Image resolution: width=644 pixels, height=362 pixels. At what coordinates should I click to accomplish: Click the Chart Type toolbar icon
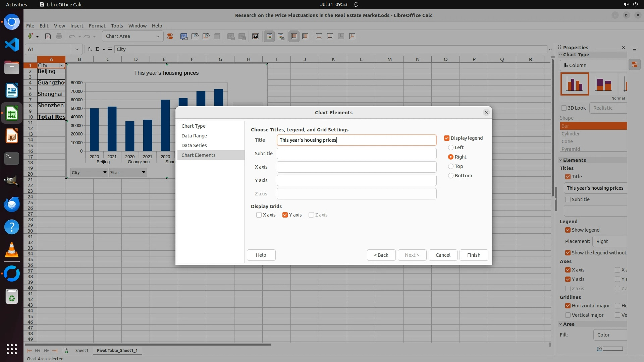pos(184,36)
